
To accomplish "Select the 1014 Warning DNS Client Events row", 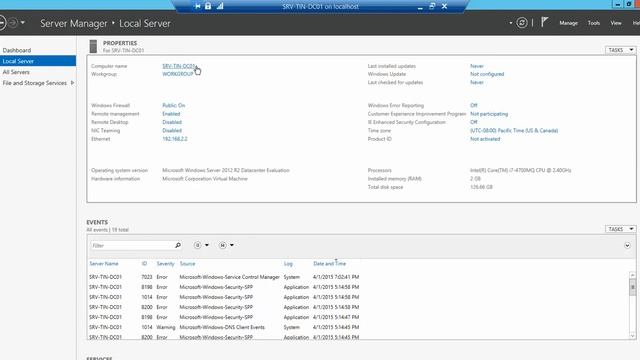I will tap(358, 327).
